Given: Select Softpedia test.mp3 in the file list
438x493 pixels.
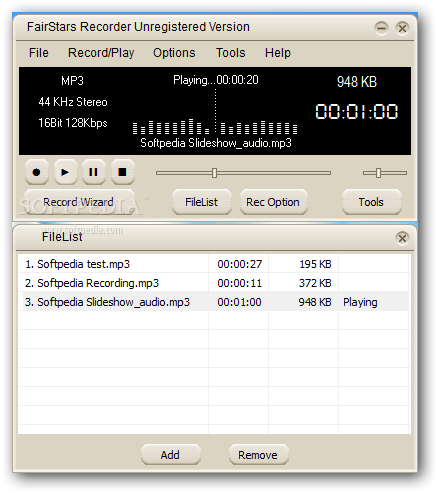Looking at the screenshot, I should tap(77, 264).
